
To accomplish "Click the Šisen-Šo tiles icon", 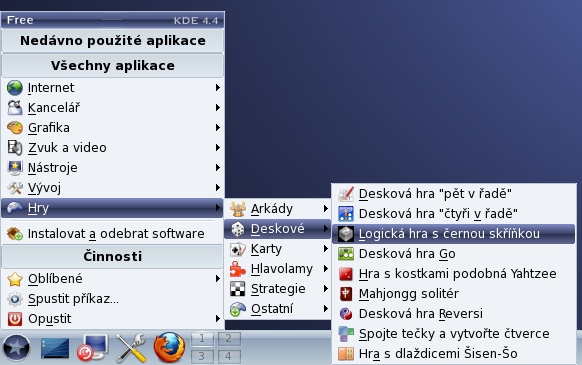I will [x=346, y=354].
